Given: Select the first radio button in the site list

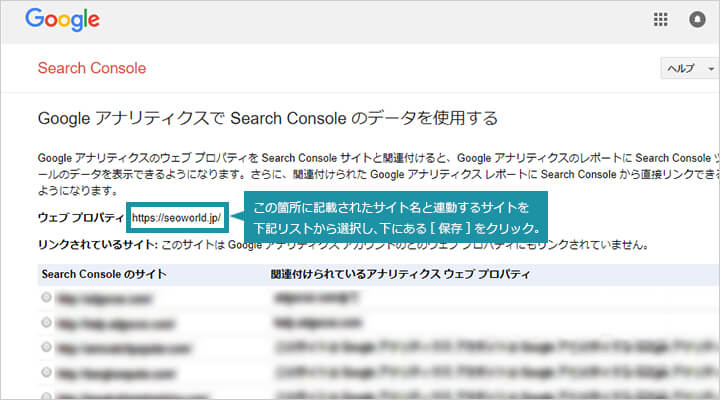Looking at the screenshot, I should point(46,298).
